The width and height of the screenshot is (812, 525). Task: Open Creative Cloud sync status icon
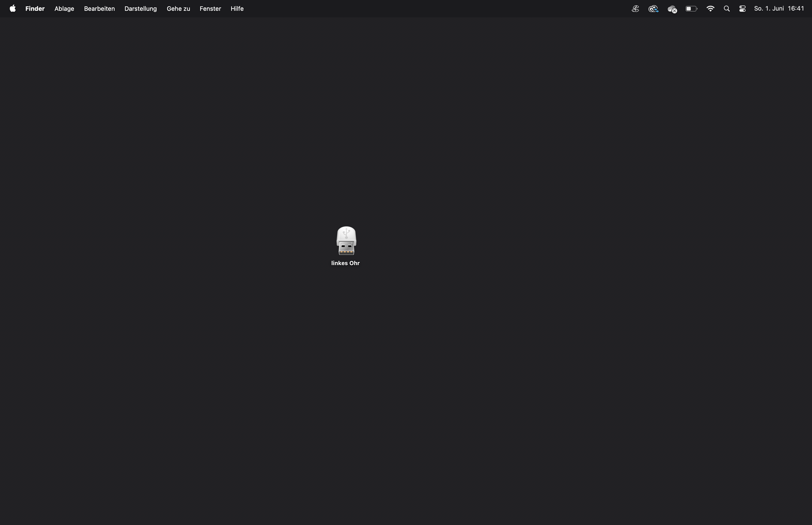coord(653,9)
